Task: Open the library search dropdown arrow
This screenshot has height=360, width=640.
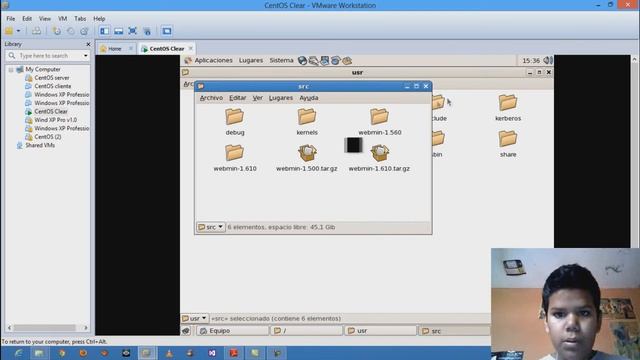Action: [x=85, y=56]
